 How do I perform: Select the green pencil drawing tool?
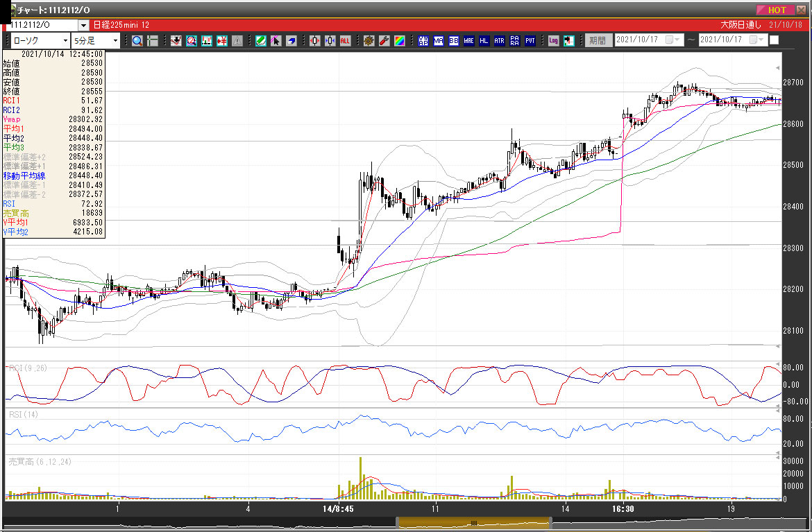click(x=261, y=40)
